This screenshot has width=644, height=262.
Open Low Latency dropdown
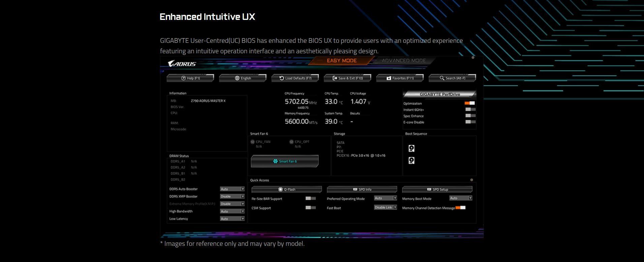233,219
